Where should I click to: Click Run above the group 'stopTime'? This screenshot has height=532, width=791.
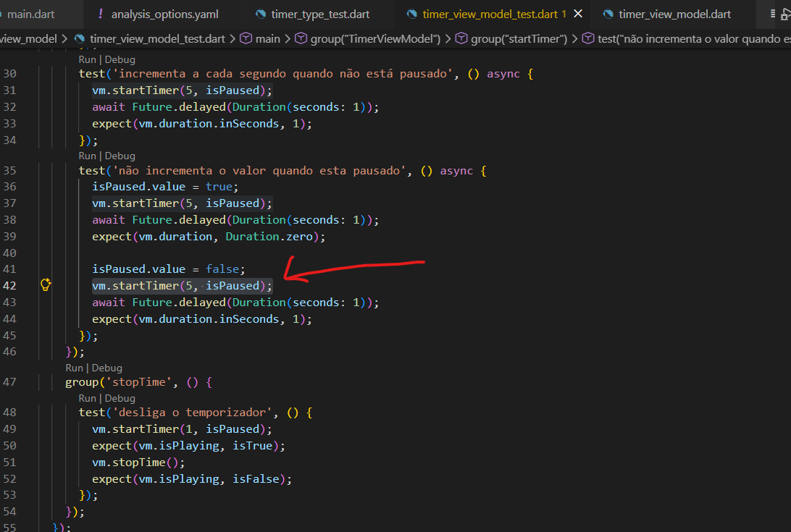click(74, 368)
